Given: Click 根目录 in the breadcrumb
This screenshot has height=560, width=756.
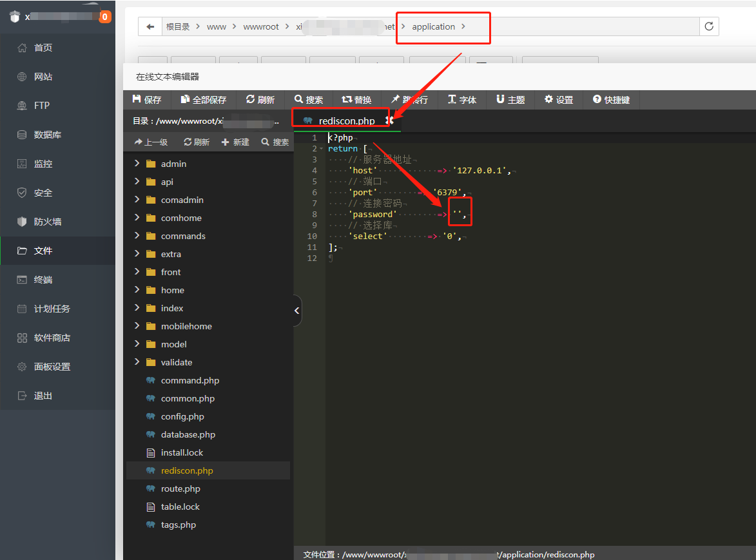Looking at the screenshot, I should click(x=178, y=27).
